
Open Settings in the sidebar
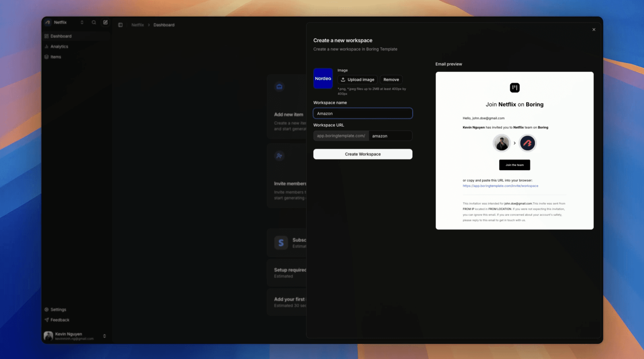58,309
